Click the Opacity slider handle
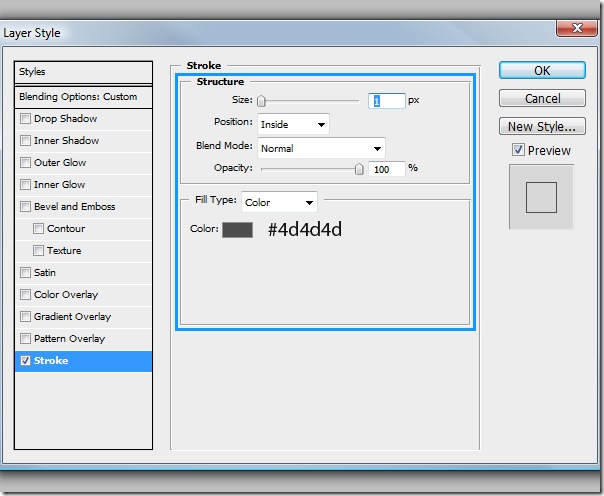The image size is (604, 496). click(359, 169)
